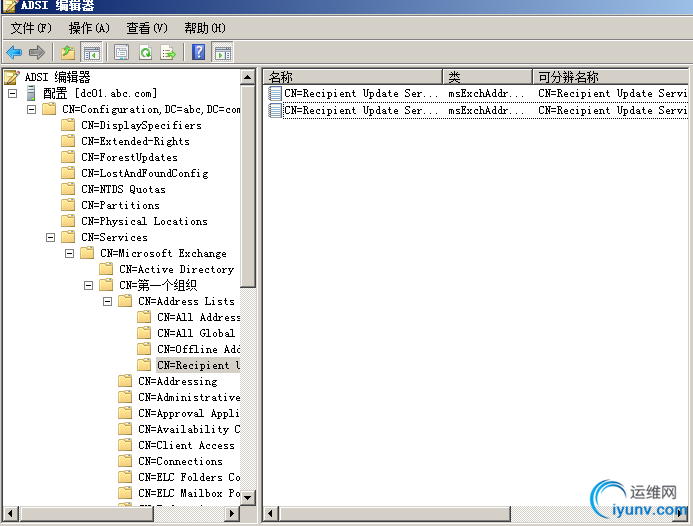The height and width of the screenshot is (526, 693).
Task: Click folder icon of CN=Physical Locations
Action: (68, 221)
